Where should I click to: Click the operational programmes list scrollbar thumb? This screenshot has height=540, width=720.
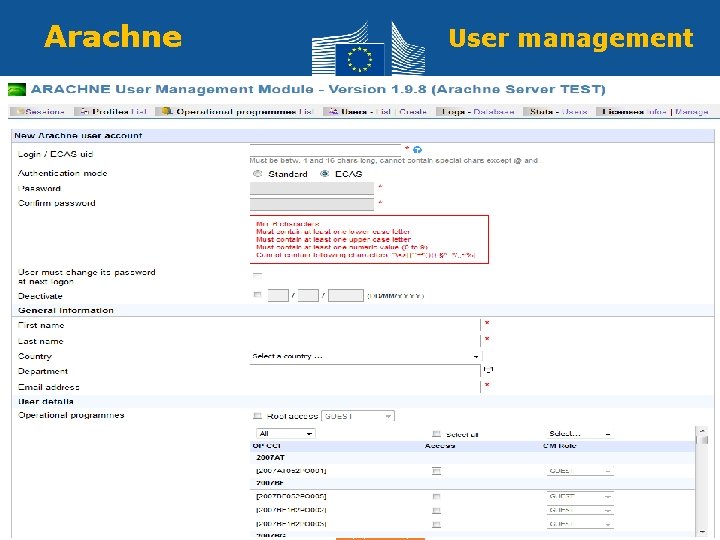(x=702, y=439)
